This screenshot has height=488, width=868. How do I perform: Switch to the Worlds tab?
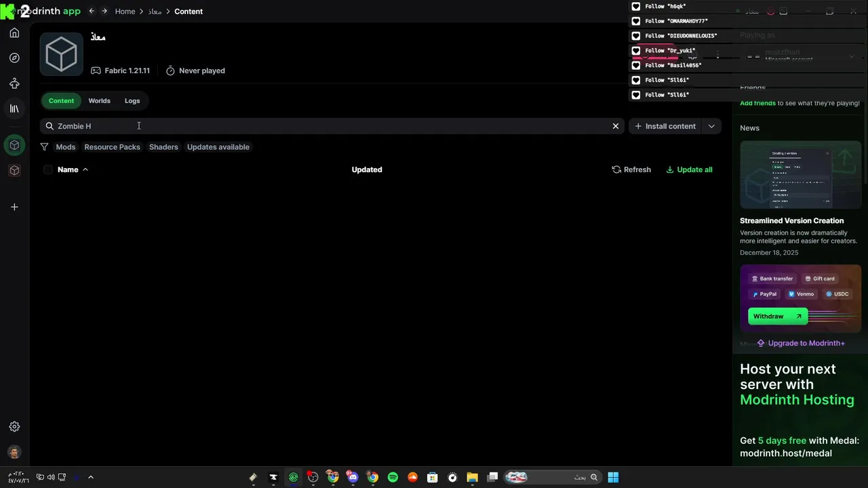(99, 101)
